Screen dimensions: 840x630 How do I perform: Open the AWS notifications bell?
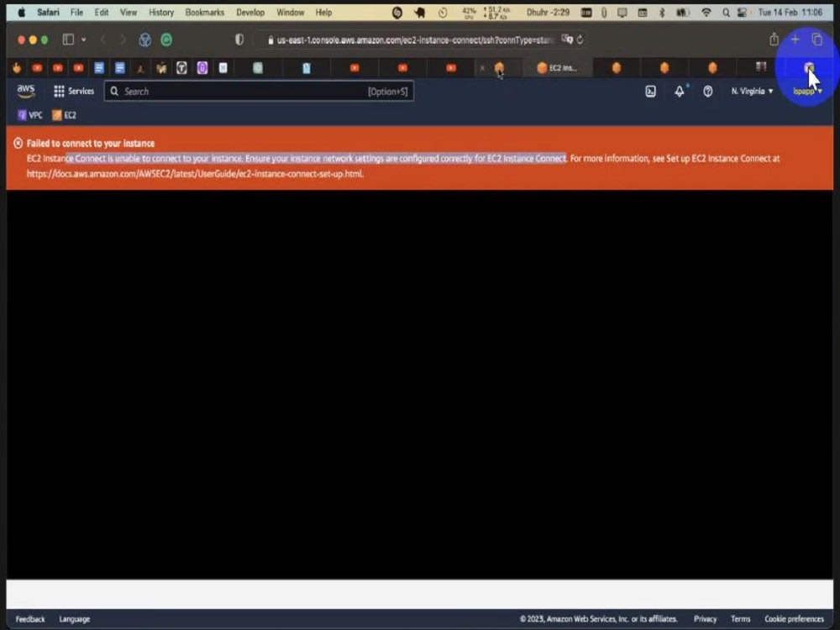point(680,91)
